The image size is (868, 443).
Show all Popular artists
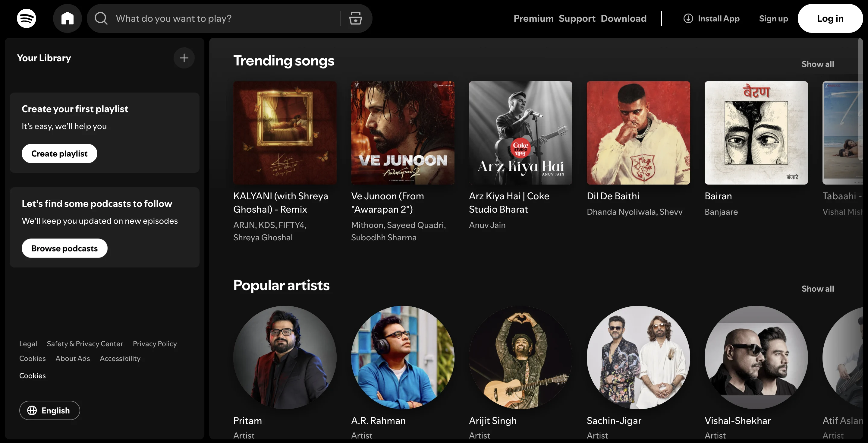(817, 289)
